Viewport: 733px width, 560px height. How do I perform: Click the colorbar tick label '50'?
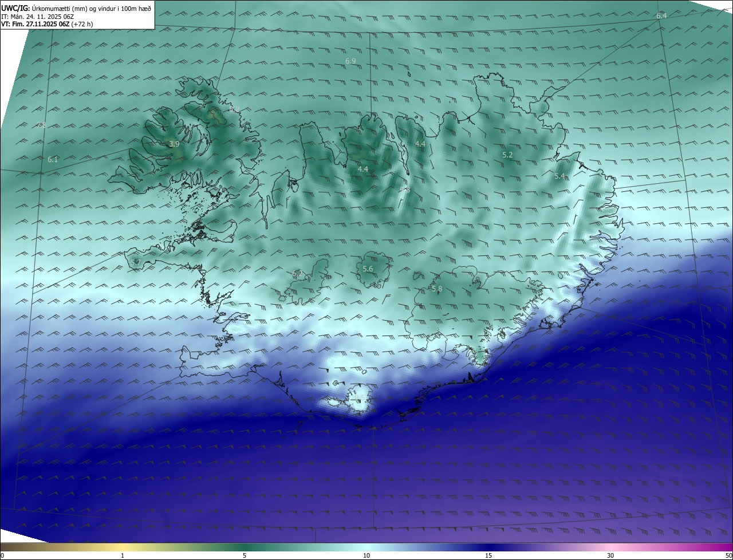pos(728,555)
